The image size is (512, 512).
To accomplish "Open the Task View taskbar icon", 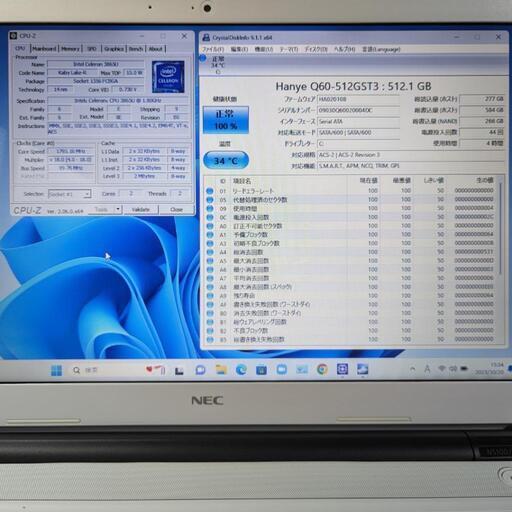I will click(x=179, y=370).
